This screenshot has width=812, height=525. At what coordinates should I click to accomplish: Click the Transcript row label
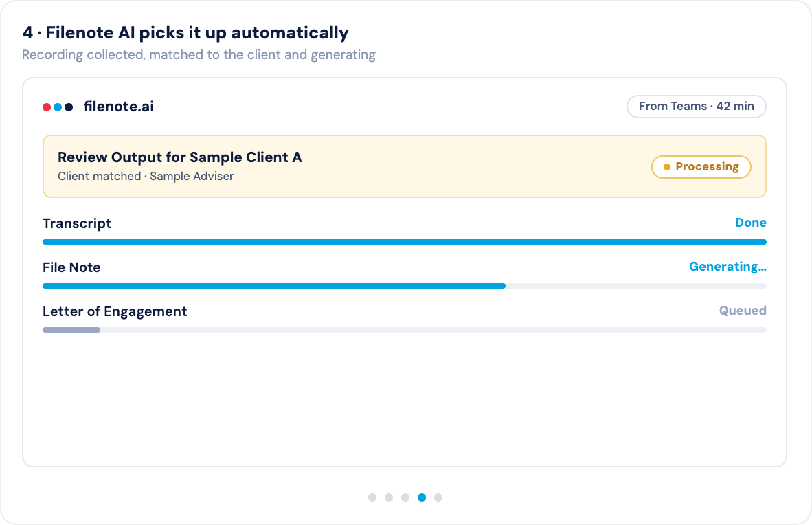pos(77,223)
